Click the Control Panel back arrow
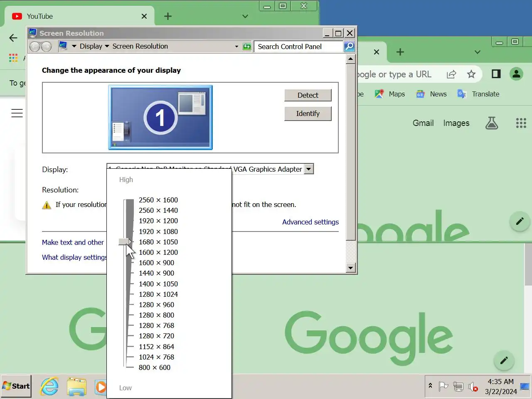The height and width of the screenshot is (399, 532). (35, 47)
